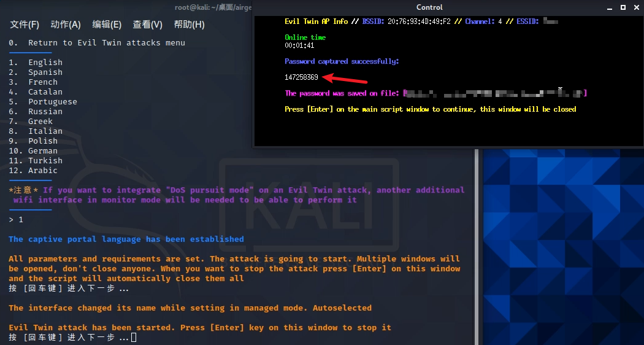Image resolution: width=644 pixels, height=345 pixels.
Task: Minimize the Control window
Action: click(x=610, y=7)
